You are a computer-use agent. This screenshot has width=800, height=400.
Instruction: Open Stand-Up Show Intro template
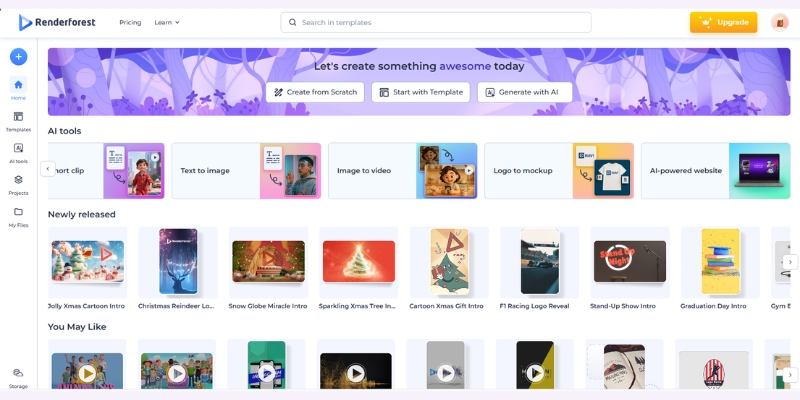(630, 262)
